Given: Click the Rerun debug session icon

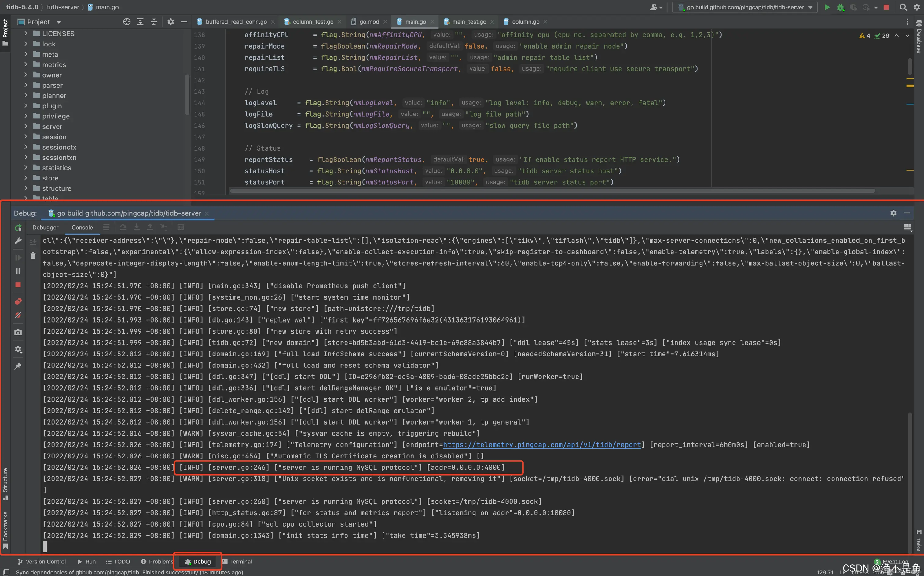Looking at the screenshot, I should point(18,228).
